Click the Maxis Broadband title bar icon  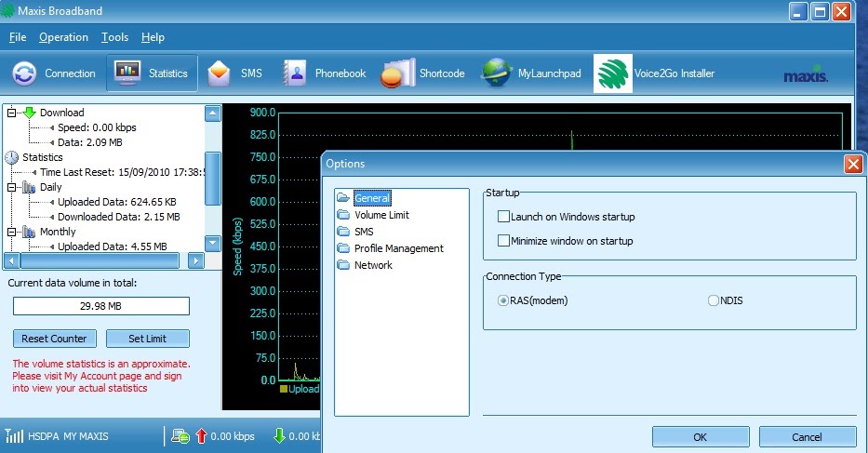pos(7,10)
